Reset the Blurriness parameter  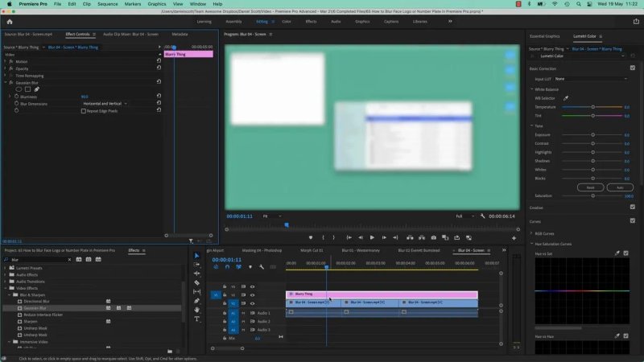pyautogui.click(x=159, y=96)
